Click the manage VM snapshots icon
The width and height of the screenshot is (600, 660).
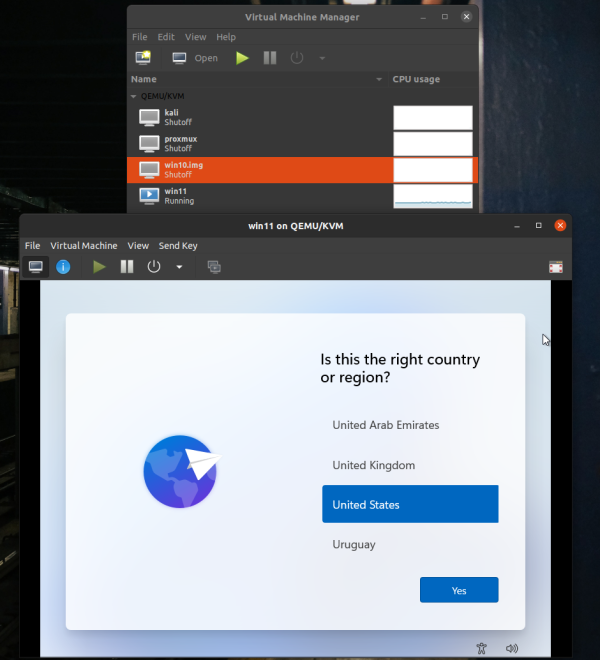214,267
